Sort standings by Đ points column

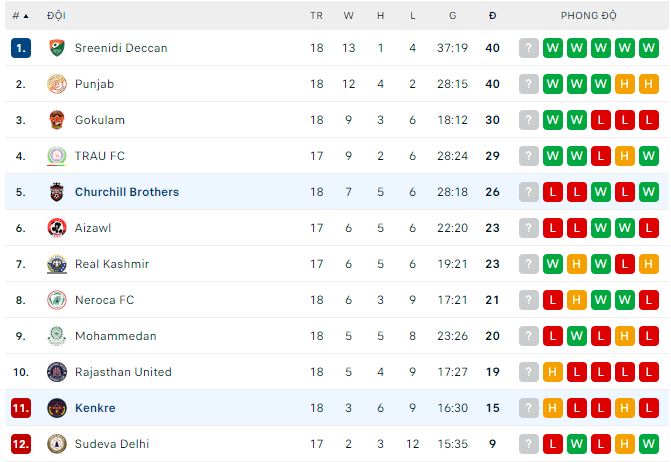pyautogui.click(x=492, y=16)
